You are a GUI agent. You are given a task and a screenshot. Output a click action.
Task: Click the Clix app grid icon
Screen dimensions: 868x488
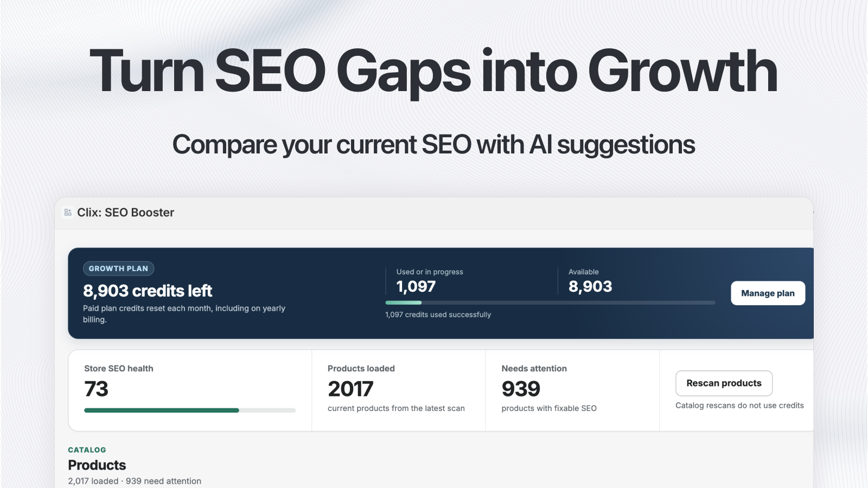(x=68, y=213)
